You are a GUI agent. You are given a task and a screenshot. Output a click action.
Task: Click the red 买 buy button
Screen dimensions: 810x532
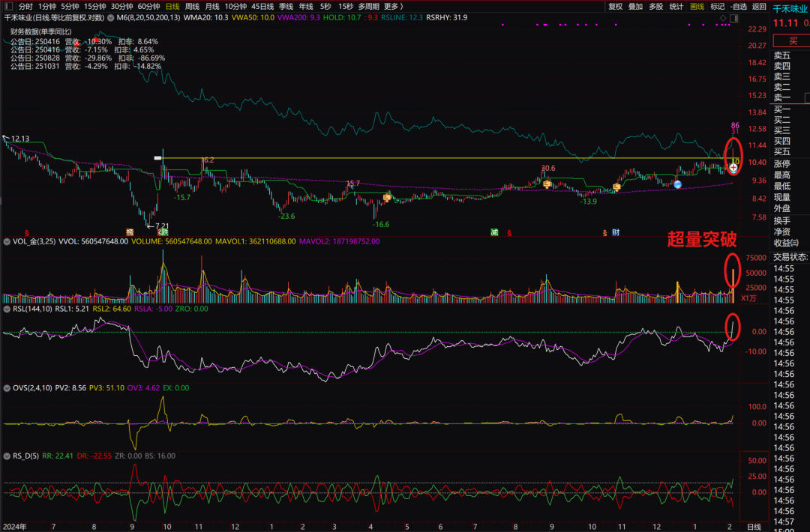(x=792, y=40)
